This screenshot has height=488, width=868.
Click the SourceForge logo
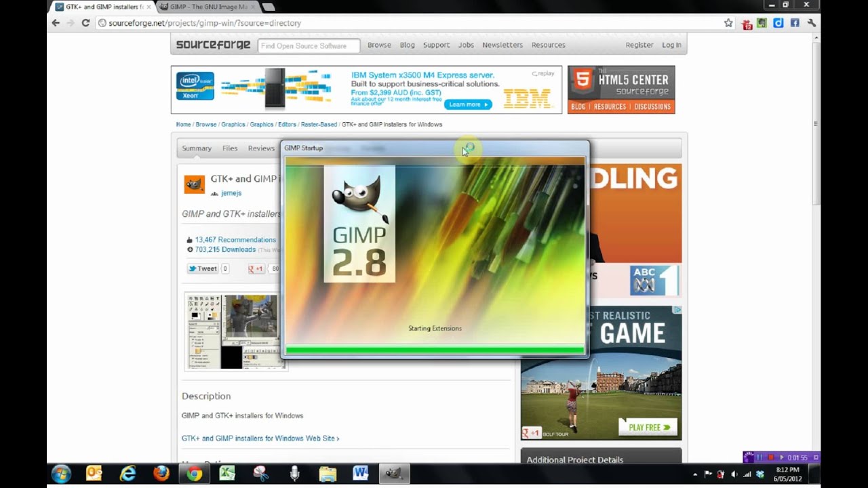[213, 45]
